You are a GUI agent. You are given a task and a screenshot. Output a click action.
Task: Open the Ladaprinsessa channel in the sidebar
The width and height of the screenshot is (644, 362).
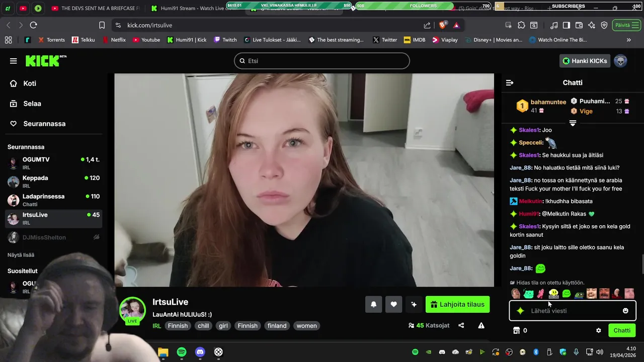pyautogui.click(x=53, y=200)
